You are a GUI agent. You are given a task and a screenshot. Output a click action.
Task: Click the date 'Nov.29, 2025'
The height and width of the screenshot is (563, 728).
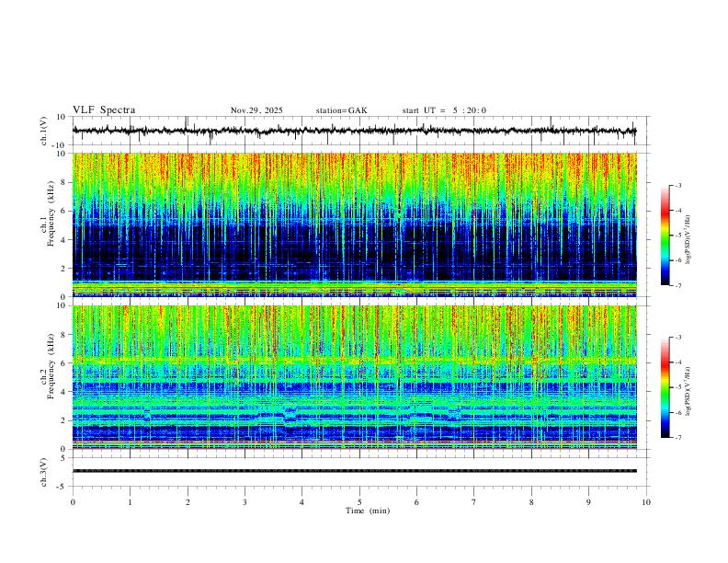coord(256,110)
